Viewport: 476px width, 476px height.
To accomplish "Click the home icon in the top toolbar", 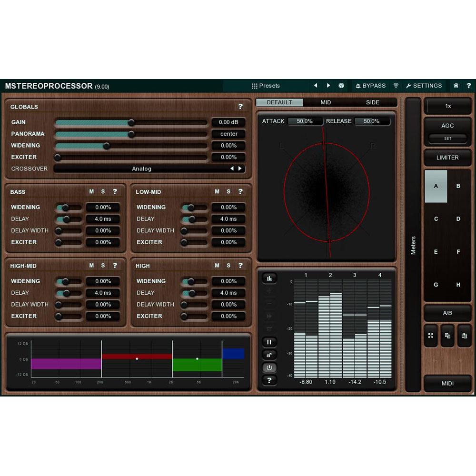I will [456, 86].
